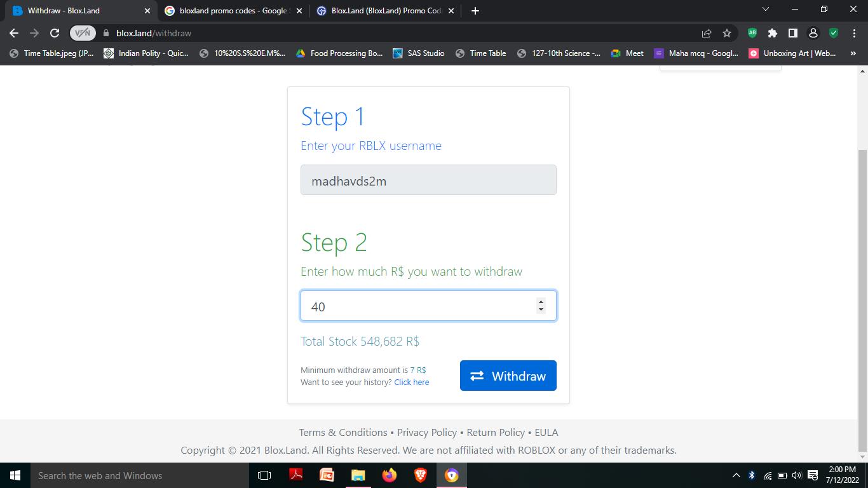Open the red presentation app on taskbar
This screenshot has width=868, height=488.
327,475
